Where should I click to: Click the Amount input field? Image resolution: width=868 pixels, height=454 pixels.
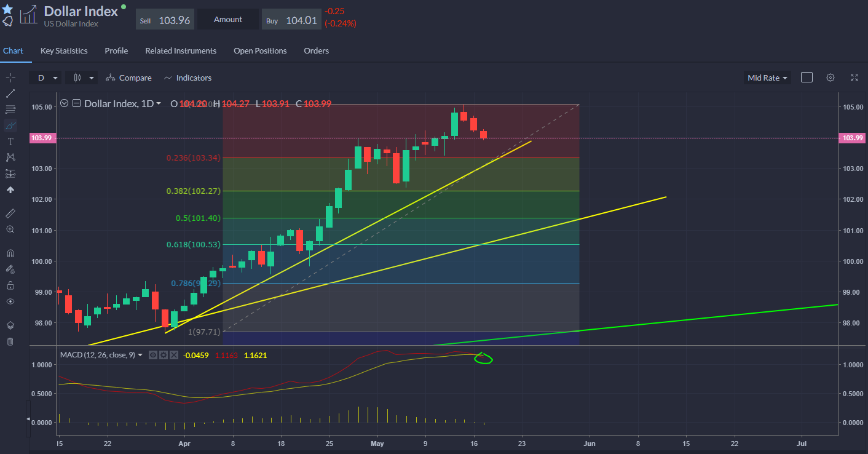[228, 20]
